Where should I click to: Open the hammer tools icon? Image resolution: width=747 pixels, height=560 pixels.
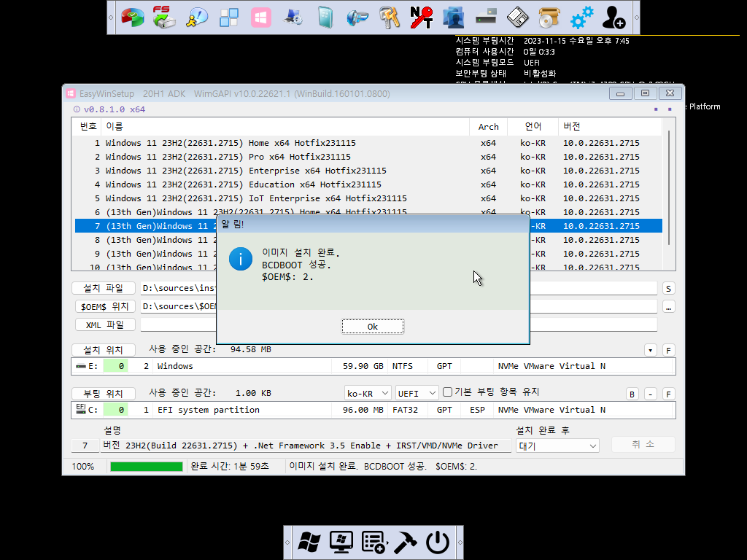coord(406,542)
